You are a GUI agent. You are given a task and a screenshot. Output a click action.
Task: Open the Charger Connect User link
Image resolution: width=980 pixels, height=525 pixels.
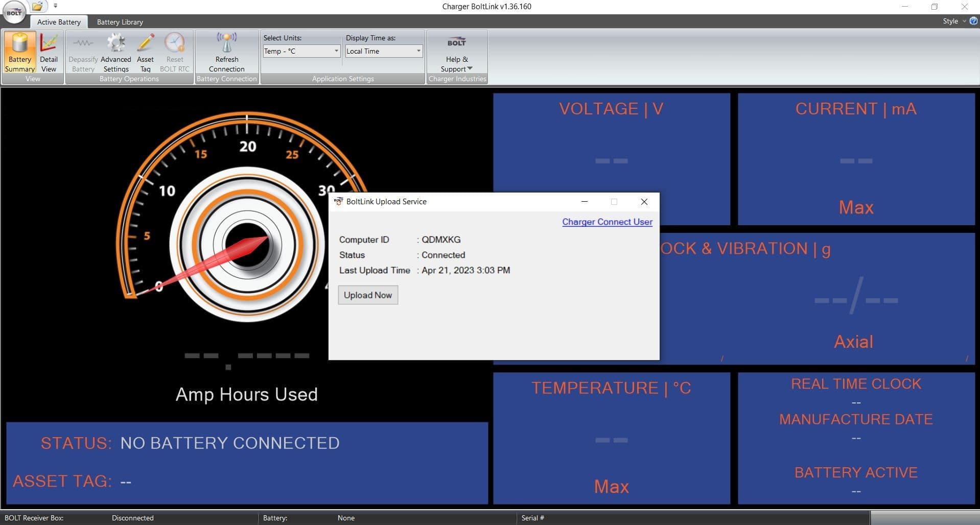coord(607,222)
